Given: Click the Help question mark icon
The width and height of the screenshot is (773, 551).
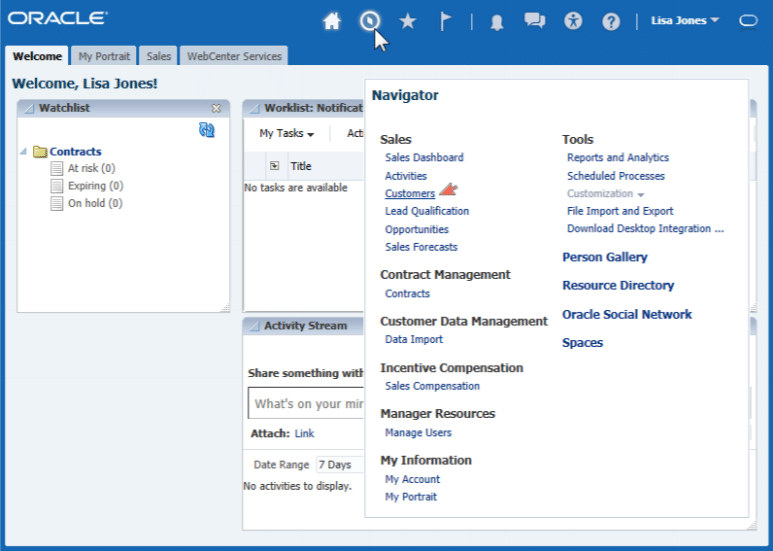Looking at the screenshot, I should (x=611, y=21).
